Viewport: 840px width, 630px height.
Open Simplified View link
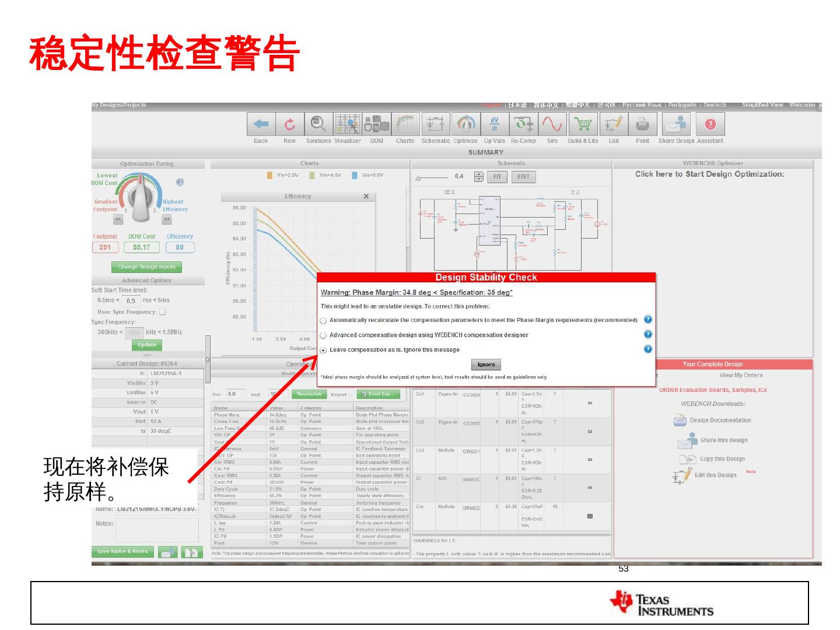(x=762, y=105)
